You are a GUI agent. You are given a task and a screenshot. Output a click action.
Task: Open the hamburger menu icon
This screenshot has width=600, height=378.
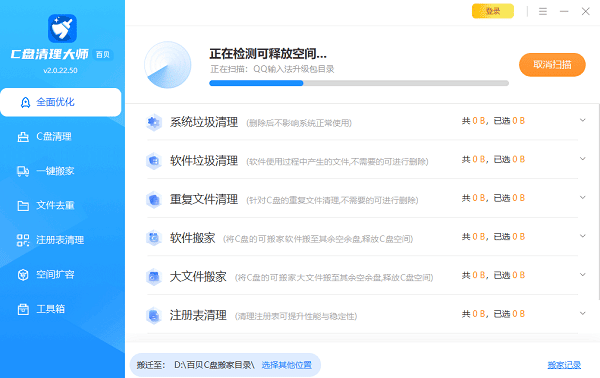543,11
